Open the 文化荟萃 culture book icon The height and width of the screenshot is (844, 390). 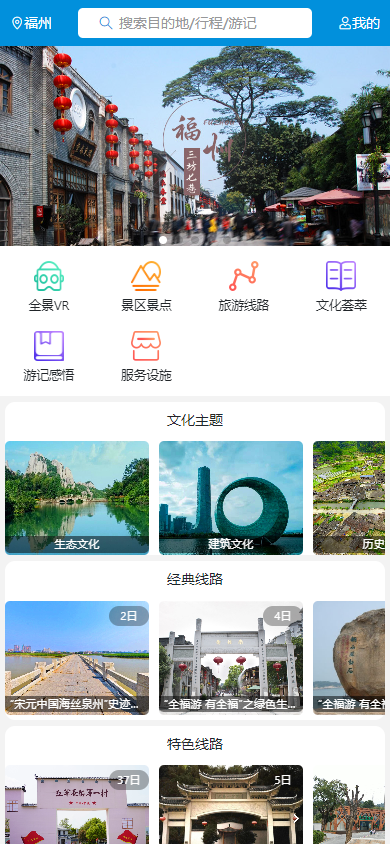pyautogui.click(x=341, y=276)
